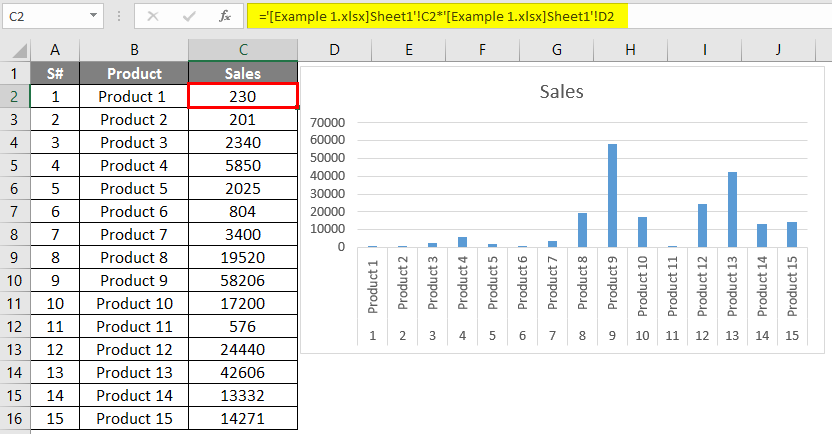Select cell containing 24440
The width and height of the screenshot is (832, 434).
[243, 349]
